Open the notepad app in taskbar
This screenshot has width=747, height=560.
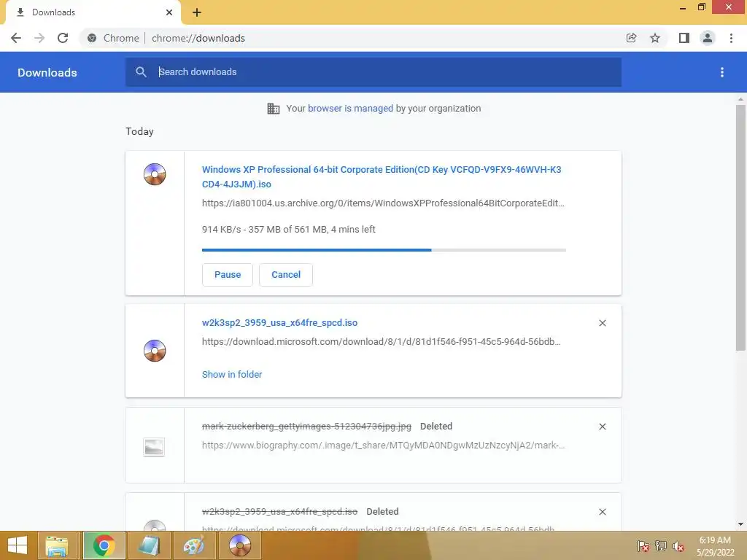(149, 545)
